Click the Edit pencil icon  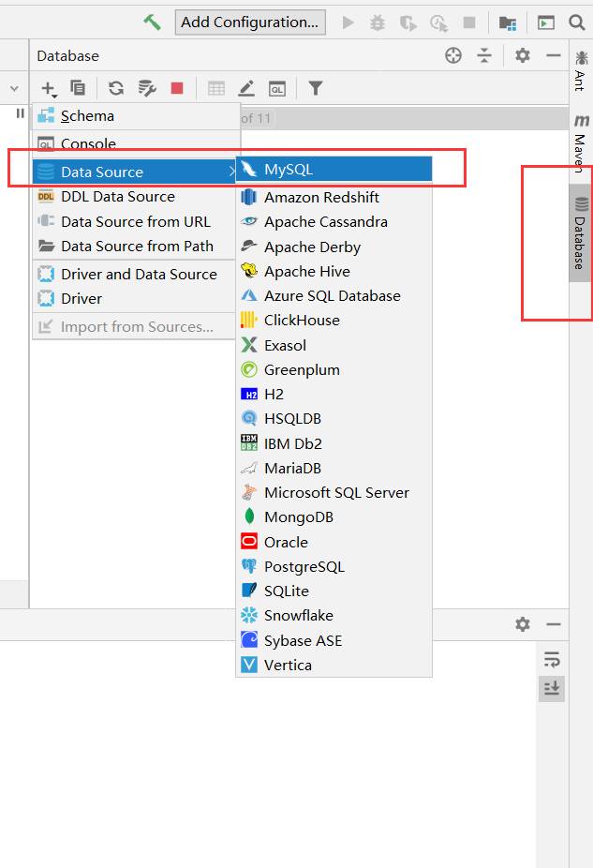[246, 88]
